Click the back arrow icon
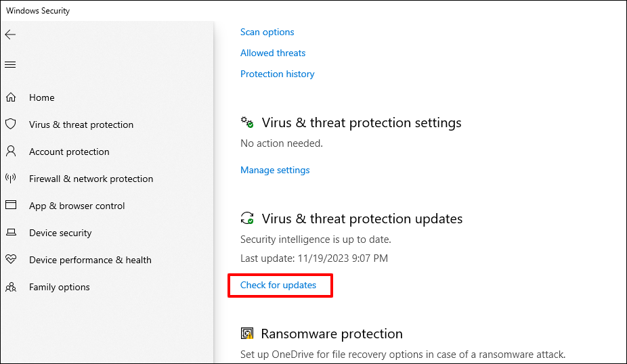Image resolution: width=627 pixels, height=364 pixels. 10,35
